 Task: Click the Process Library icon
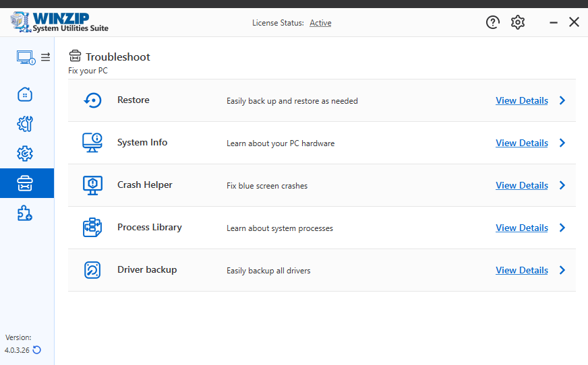click(x=92, y=228)
